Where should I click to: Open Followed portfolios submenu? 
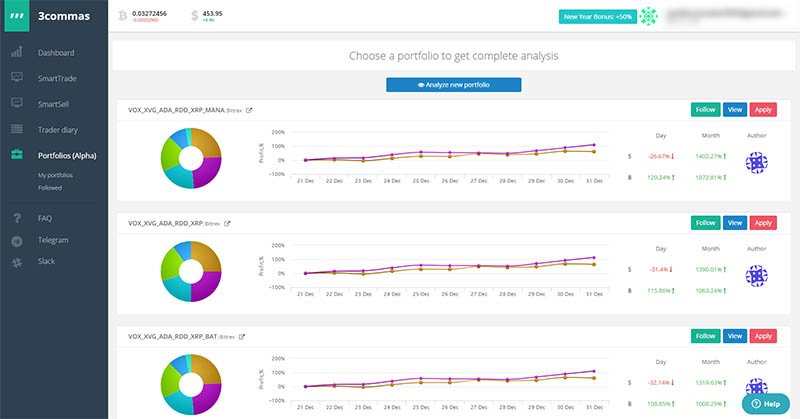coord(49,188)
